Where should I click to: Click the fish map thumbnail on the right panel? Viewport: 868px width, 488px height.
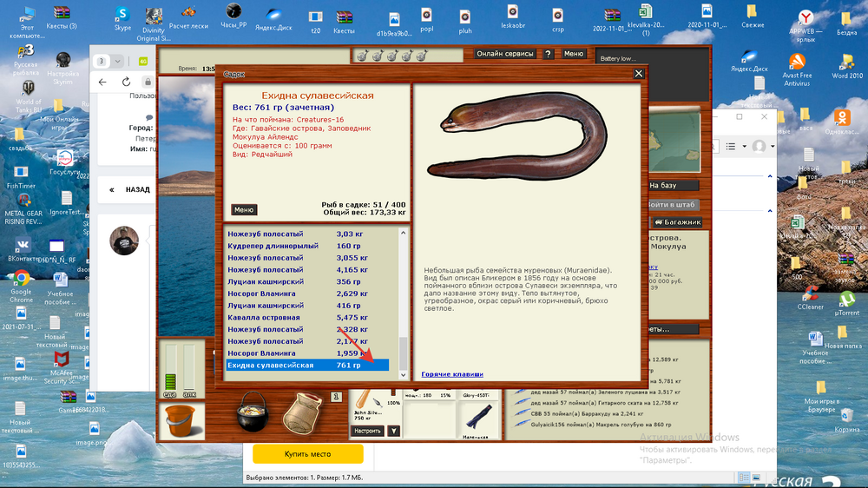(674, 140)
